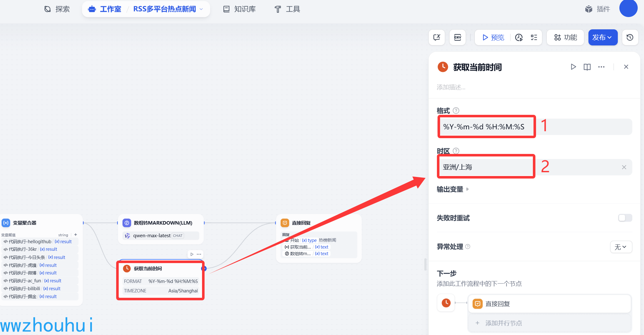
Task: Click the 变量聚合器 node icon
Action: pos(6,223)
